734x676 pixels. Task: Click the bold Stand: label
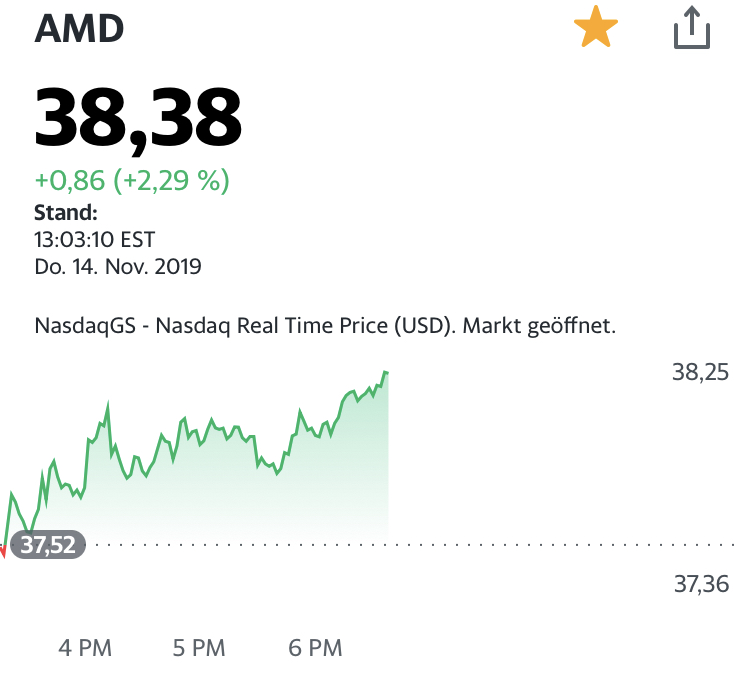tap(66, 212)
